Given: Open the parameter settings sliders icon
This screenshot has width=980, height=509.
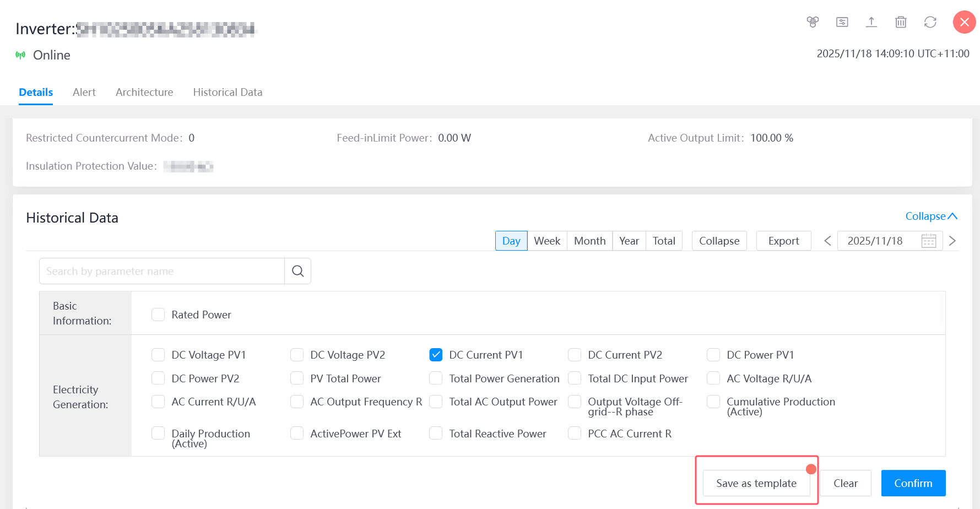Looking at the screenshot, I should (842, 22).
